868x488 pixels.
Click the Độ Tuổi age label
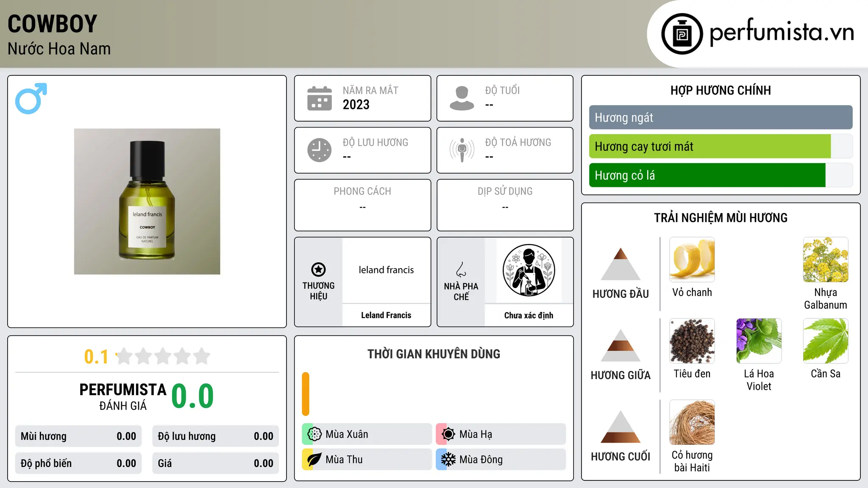point(502,90)
